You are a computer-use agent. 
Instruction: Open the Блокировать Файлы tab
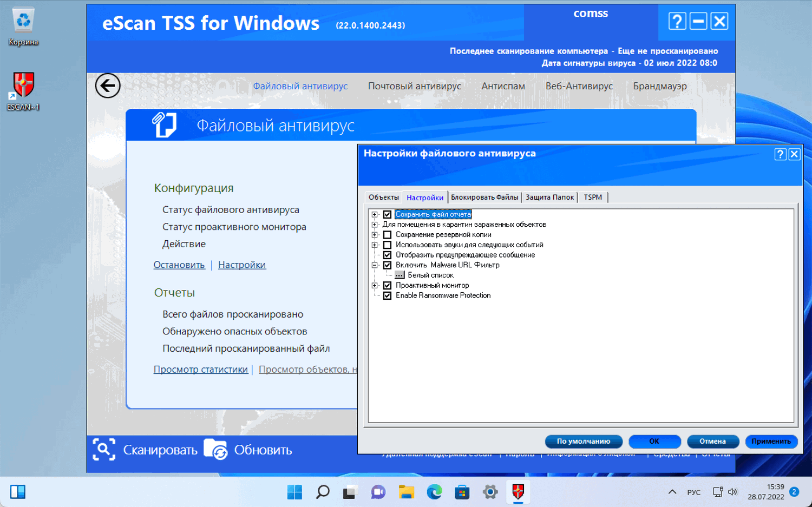pyautogui.click(x=484, y=197)
